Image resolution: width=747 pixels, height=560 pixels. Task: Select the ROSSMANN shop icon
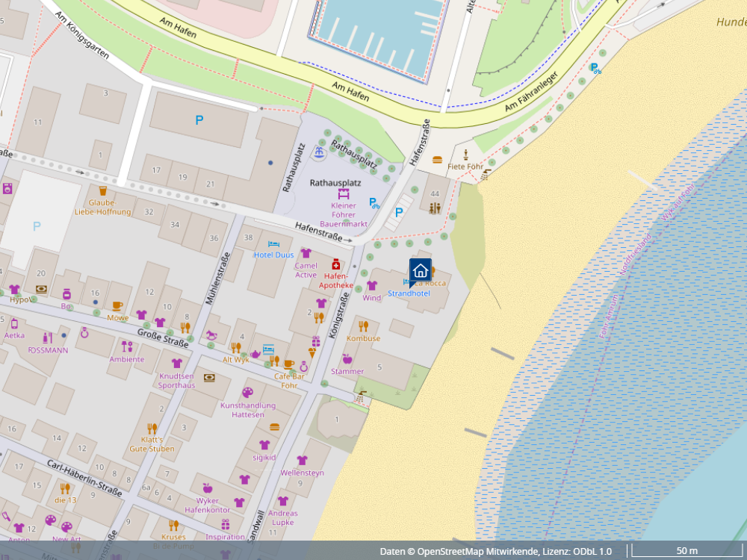47,338
